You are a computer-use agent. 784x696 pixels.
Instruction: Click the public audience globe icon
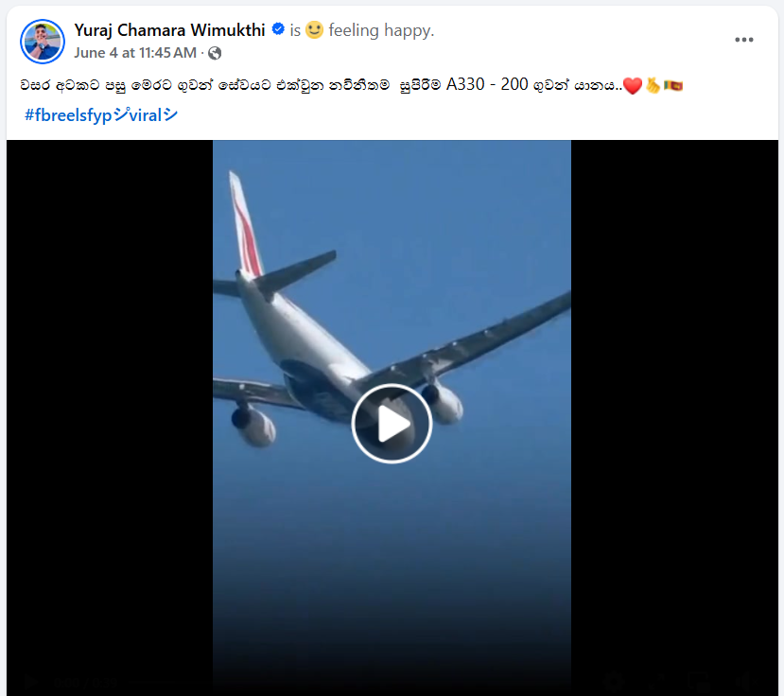click(215, 53)
